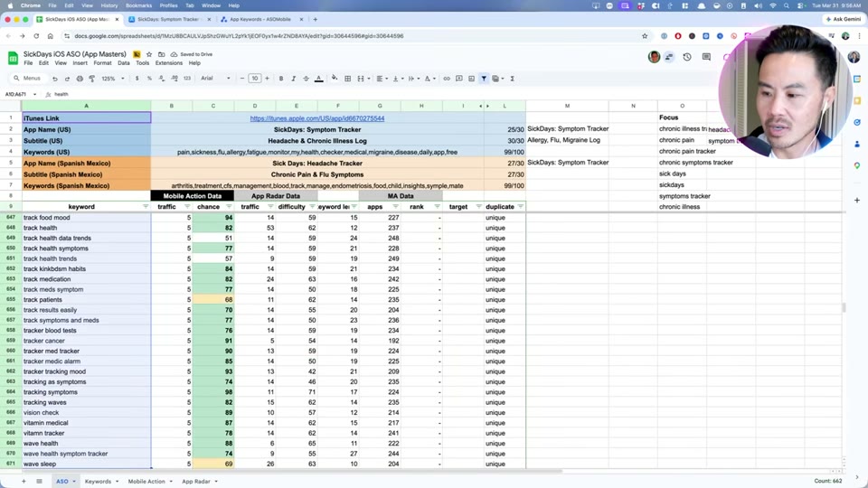This screenshot has width=868, height=488.
Task: Open Keep icon in side panel
Action: click(857, 100)
